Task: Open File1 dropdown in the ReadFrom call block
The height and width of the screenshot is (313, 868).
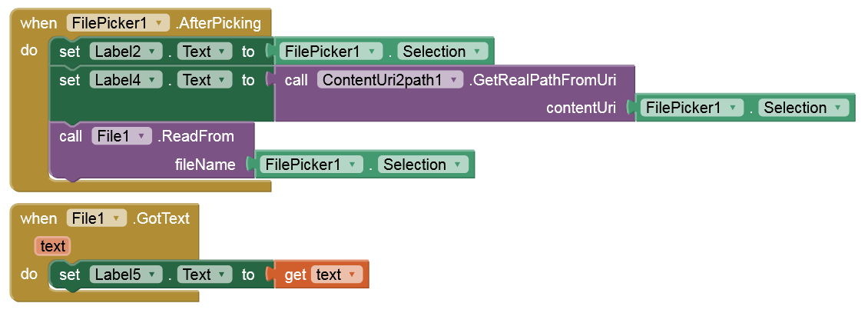Action: coord(142,136)
